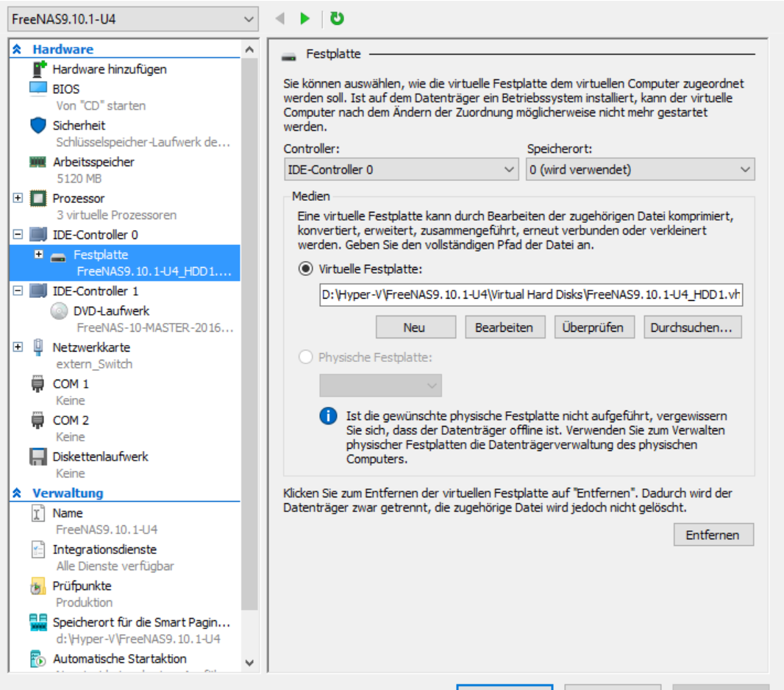Image resolution: width=784 pixels, height=690 pixels.
Task: Select Hardware hinzufügen icon
Action: (38, 69)
